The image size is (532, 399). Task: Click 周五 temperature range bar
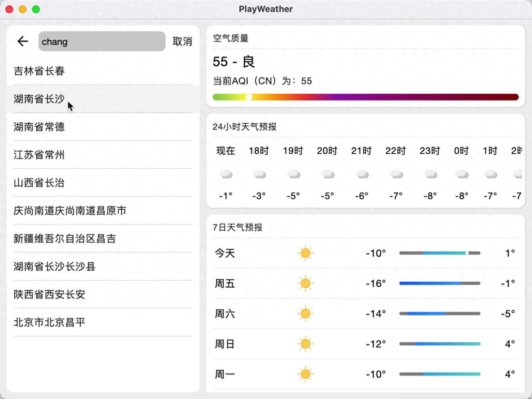point(440,283)
